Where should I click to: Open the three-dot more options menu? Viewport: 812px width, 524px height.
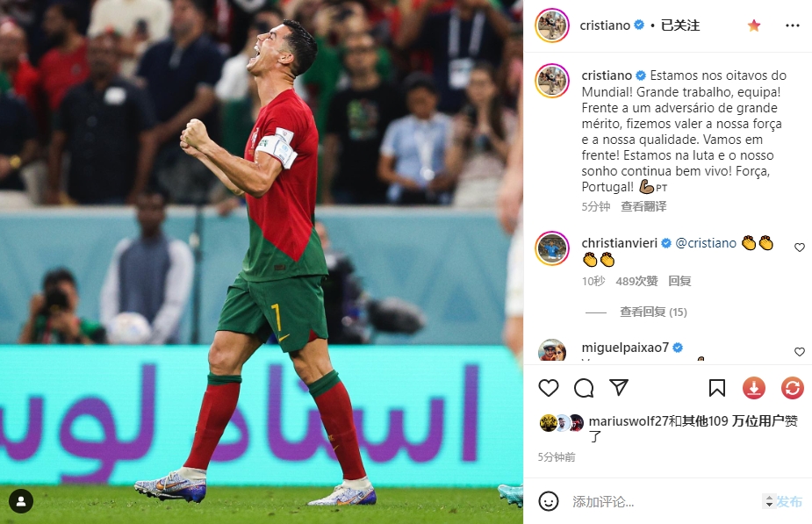point(793,25)
